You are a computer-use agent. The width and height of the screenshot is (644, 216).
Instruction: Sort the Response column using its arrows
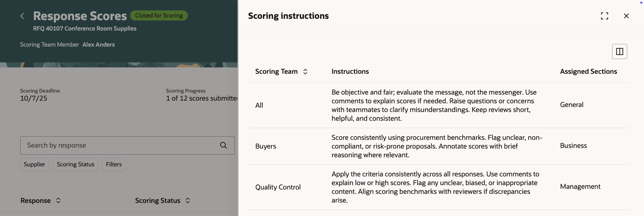pyautogui.click(x=58, y=201)
